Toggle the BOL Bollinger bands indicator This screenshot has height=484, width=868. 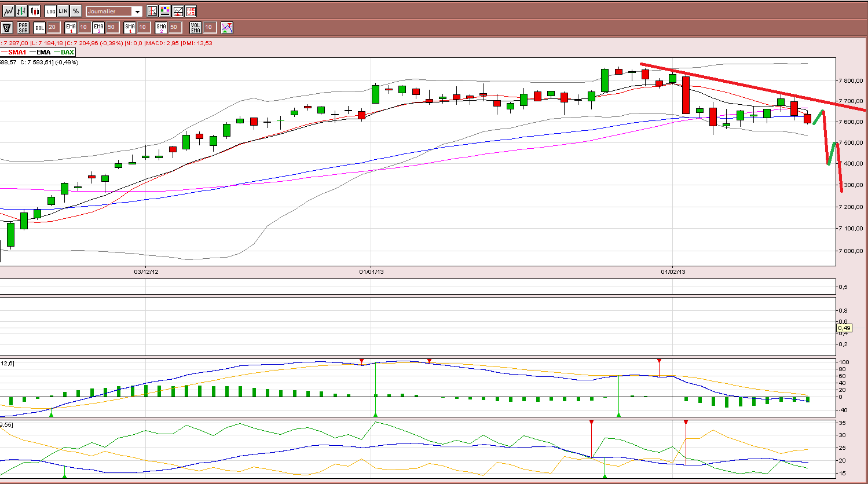(x=39, y=28)
